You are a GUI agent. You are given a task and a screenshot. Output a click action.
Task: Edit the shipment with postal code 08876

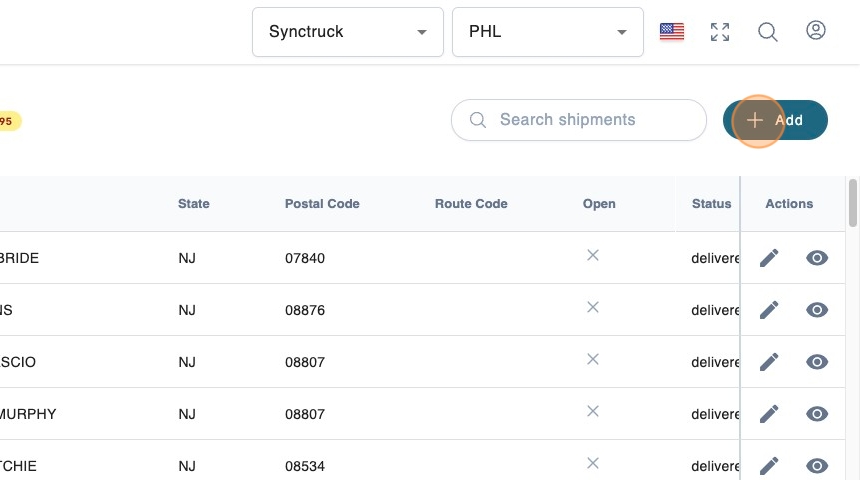pos(769,310)
